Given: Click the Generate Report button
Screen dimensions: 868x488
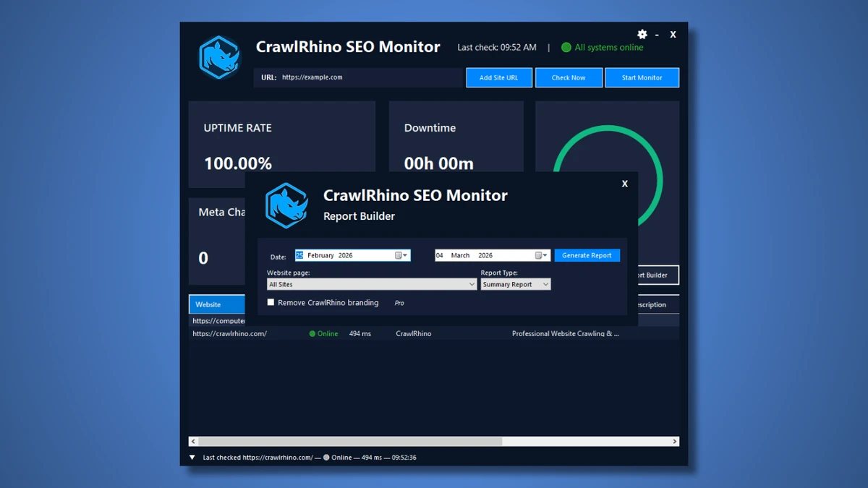Looking at the screenshot, I should (587, 255).
